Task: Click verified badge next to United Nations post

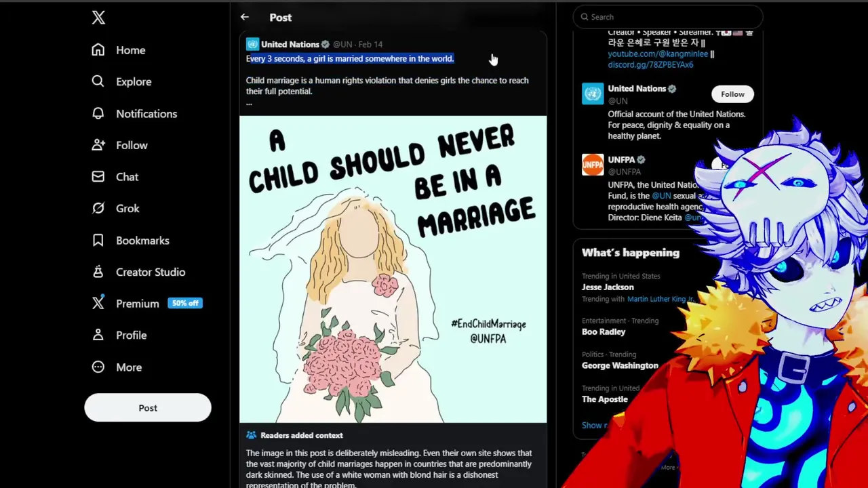Action: pos(325,44)
